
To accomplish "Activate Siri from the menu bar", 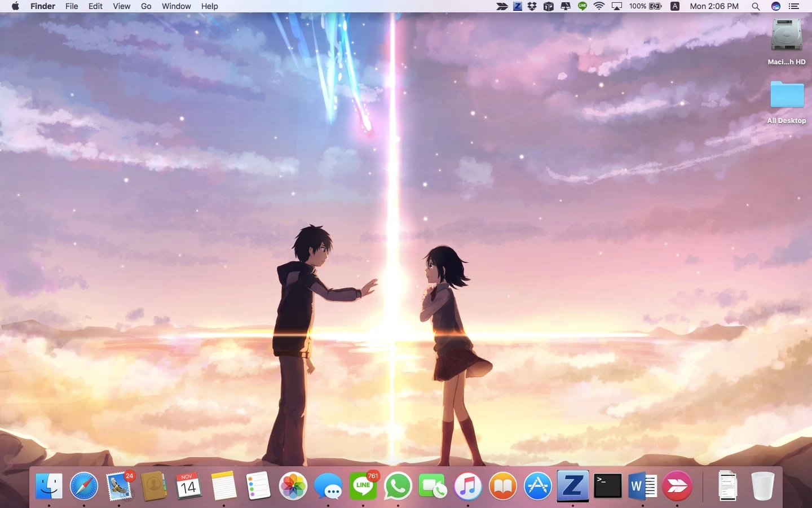I will [776, 6].
